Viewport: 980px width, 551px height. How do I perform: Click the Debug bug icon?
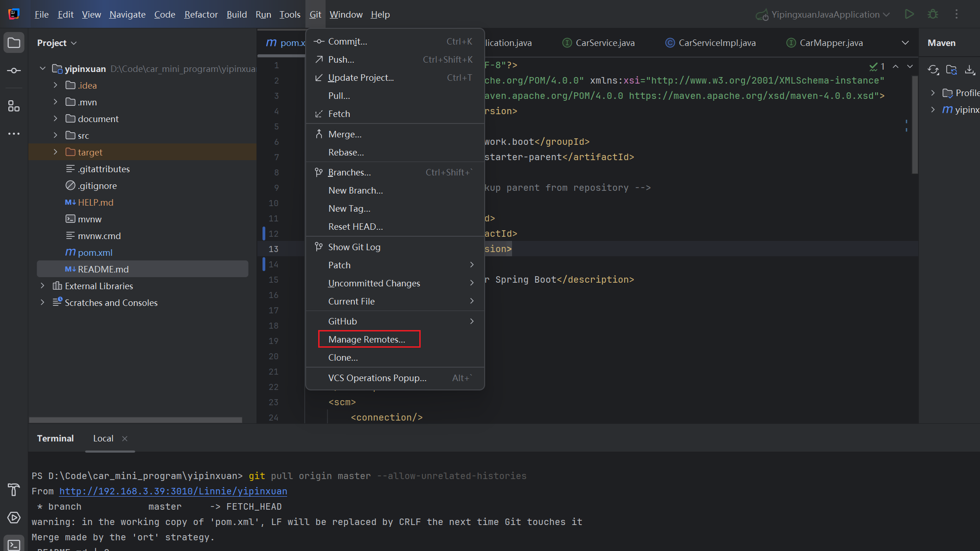click(933, 14)
